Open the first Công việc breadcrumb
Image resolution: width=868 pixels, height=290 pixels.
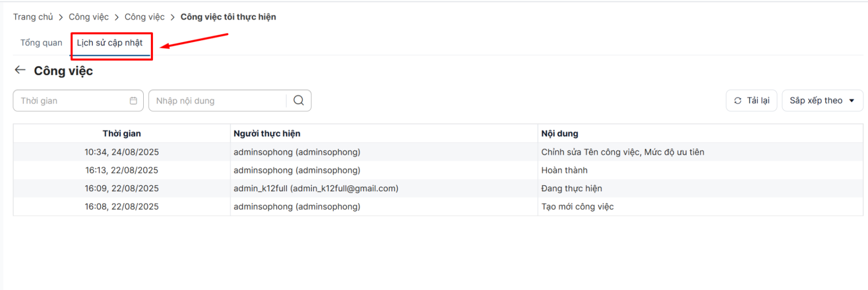click(88, 17)
